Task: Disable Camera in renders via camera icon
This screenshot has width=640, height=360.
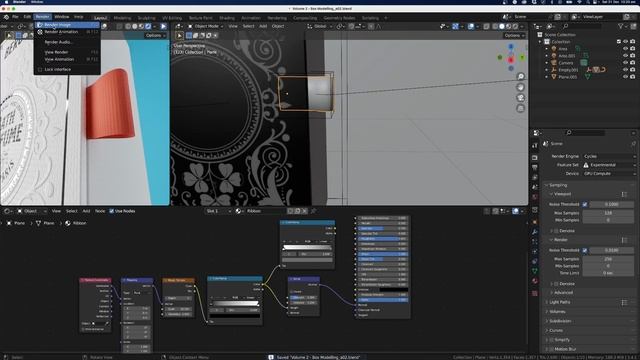Action: [632, 63]
